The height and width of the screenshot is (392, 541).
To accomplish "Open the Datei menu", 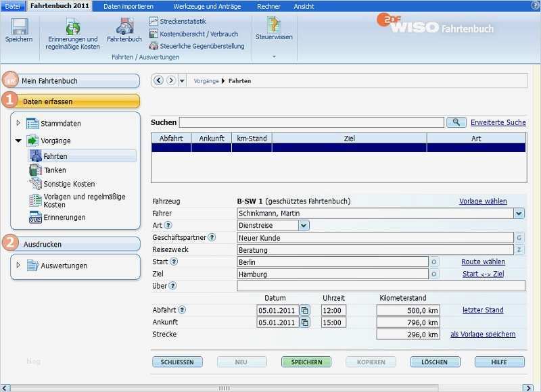I will click(12, 6).
